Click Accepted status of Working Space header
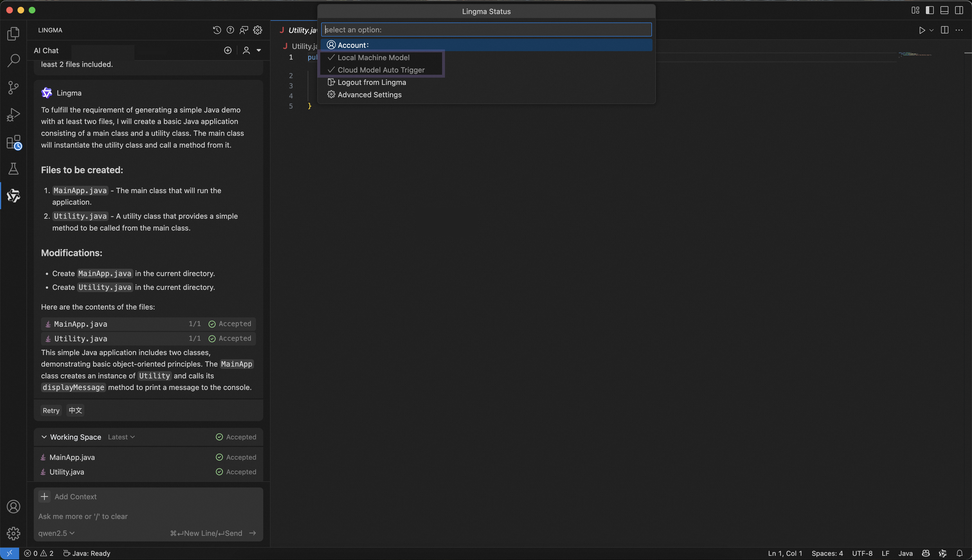The image size is (972, 560). [x=236, y=437]
